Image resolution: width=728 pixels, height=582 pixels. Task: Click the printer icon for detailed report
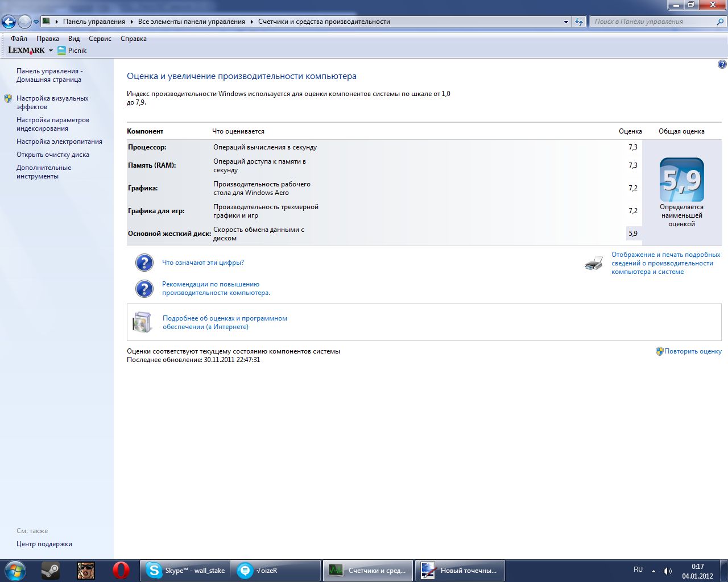click(593, 263)
